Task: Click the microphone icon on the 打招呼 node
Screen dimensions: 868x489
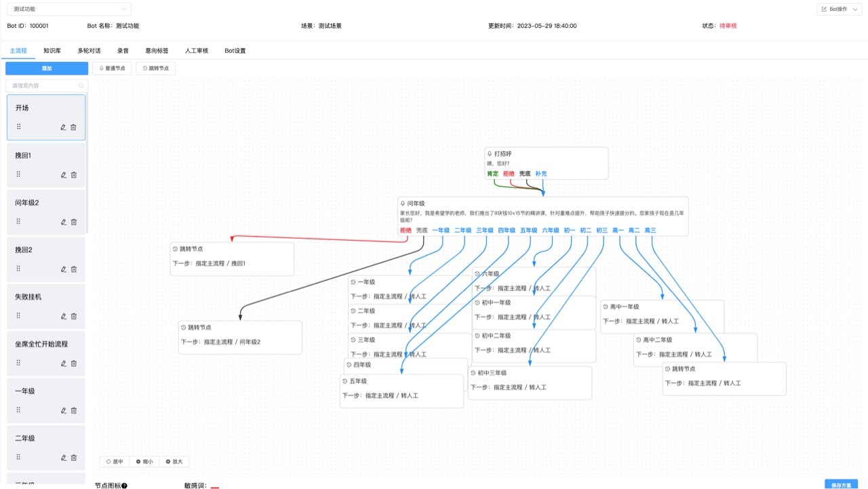Action: coord(490,154)
